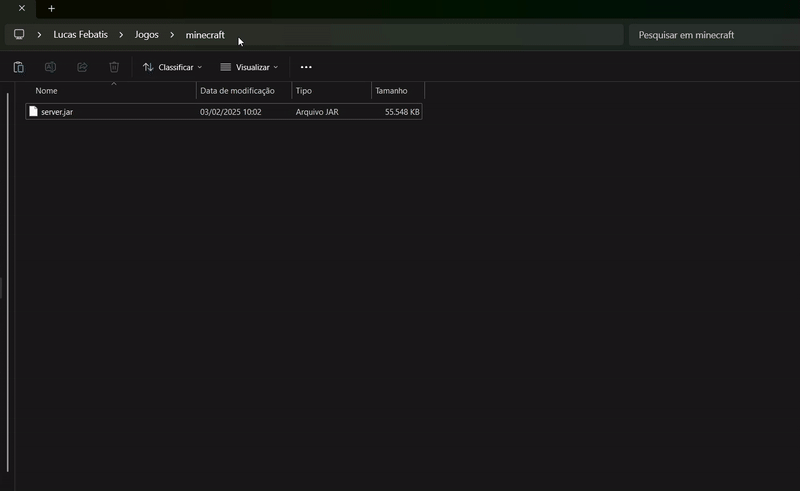Open the Visualizar view dropdown
This screenshot has width=800, height=491.
coord(249,67)
